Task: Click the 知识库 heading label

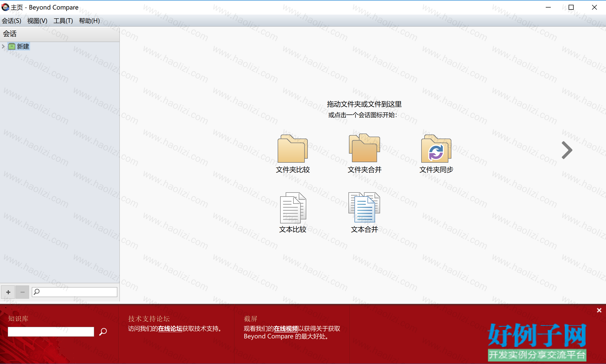Action: click(18, 319)
